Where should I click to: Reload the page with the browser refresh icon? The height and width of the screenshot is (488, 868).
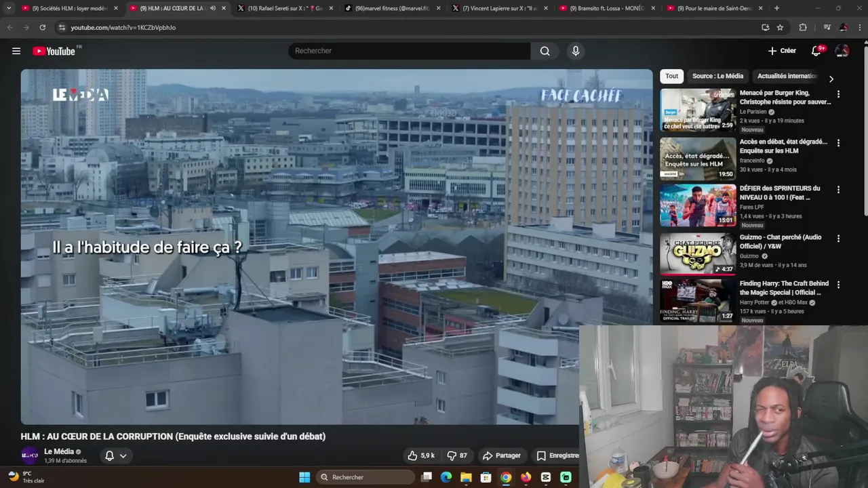click(42, 27)
